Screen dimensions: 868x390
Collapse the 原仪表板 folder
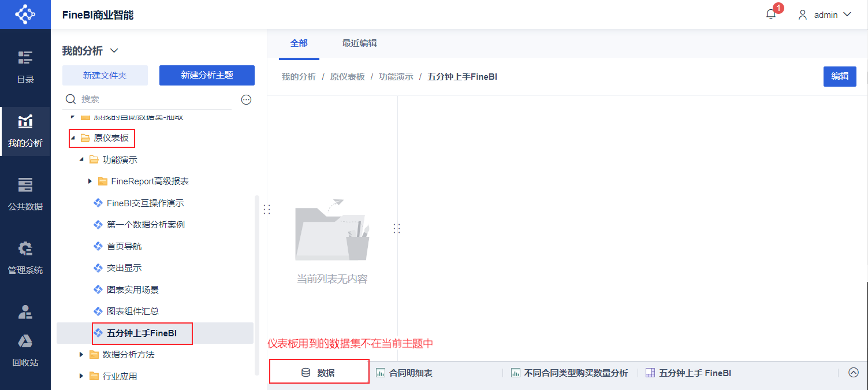pyautogui.click(x=73, y=138)
